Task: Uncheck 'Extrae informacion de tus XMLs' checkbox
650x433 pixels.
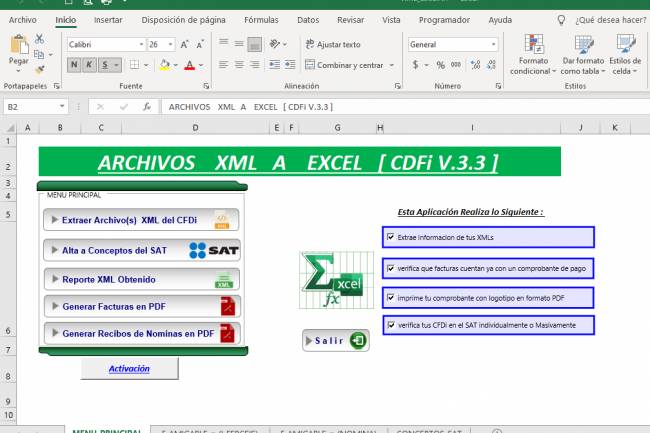Action: [390, 237]
